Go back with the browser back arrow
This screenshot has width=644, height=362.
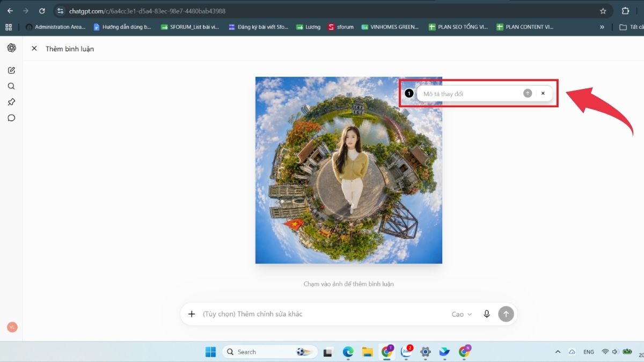[10, 11]
